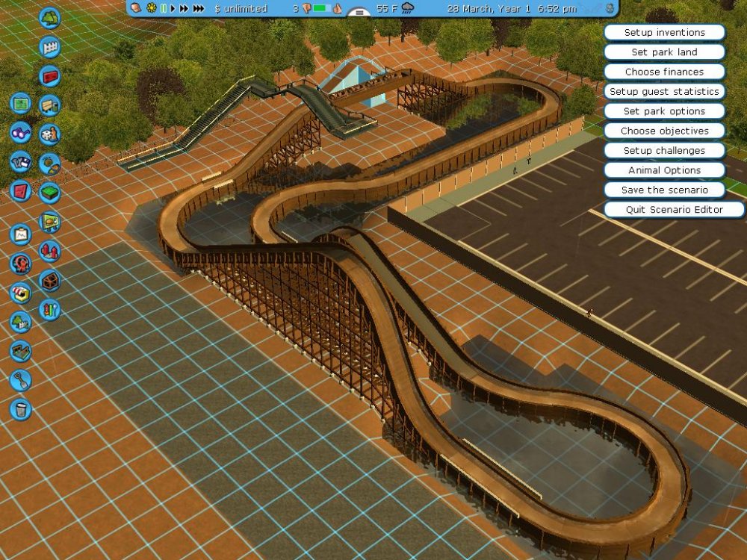Open the shop stall icon

point(21,293)
